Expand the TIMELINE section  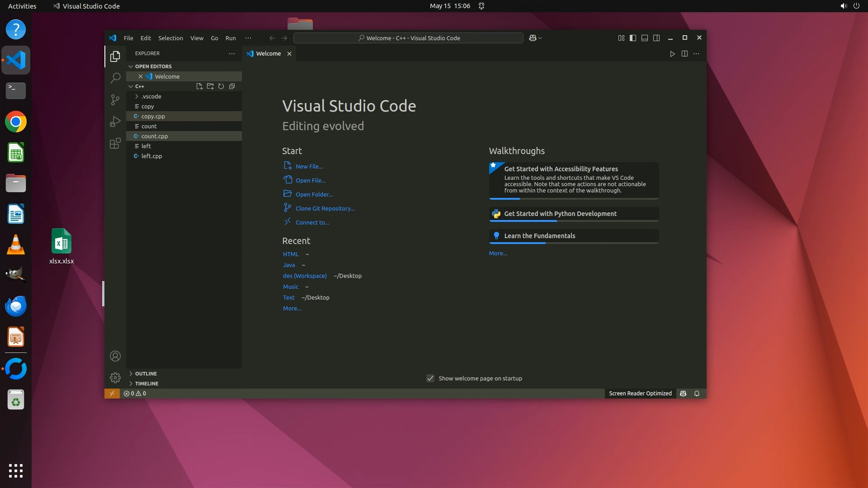tap(146, 384)
